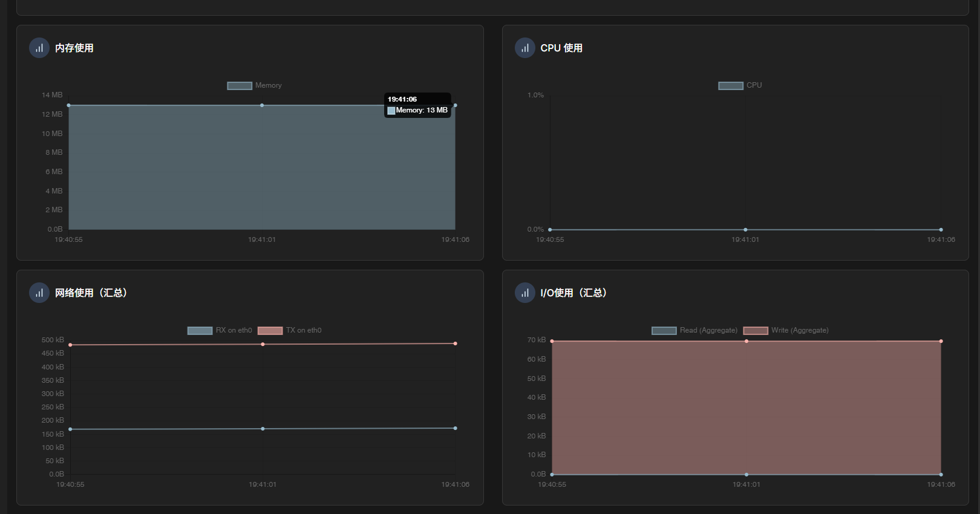Select the I/O Write point at 19:40:55
Viewport: 980px width, 514px height.
552,341
